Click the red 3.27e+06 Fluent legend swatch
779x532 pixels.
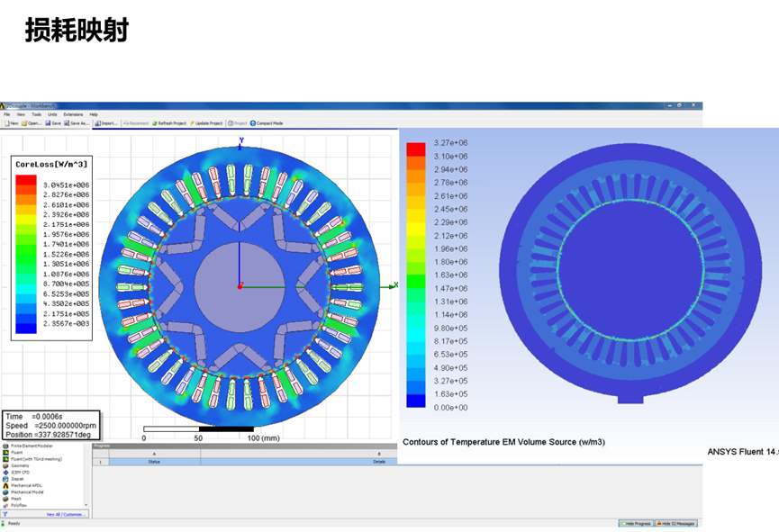point(416,149)
